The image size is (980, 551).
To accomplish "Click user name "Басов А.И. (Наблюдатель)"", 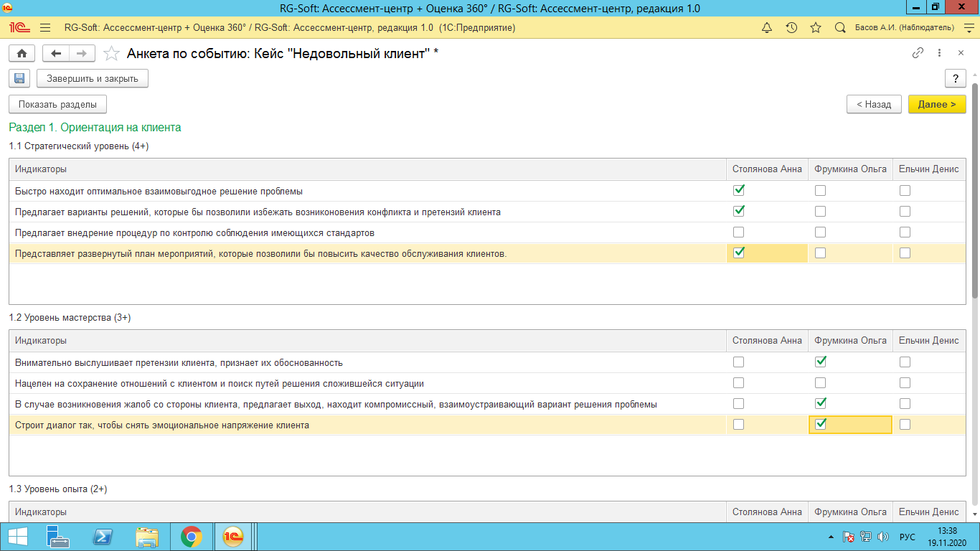I will click(905, 28).
